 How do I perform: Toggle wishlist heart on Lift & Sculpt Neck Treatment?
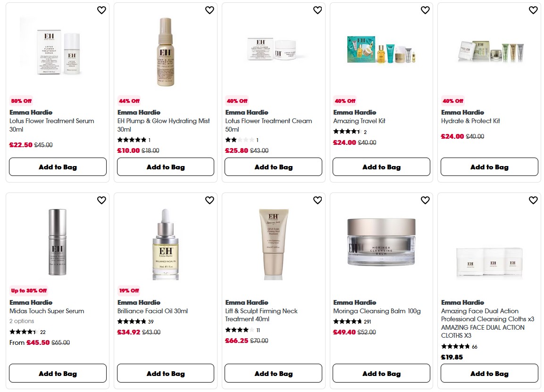(317, 200)
